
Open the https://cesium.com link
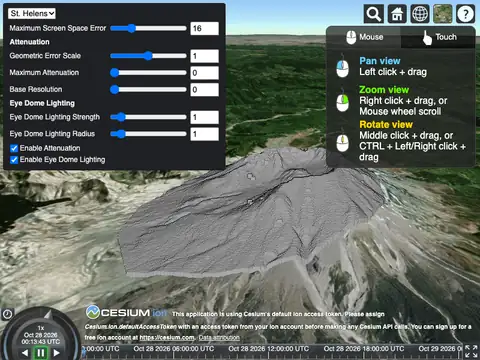click(167, 338)
